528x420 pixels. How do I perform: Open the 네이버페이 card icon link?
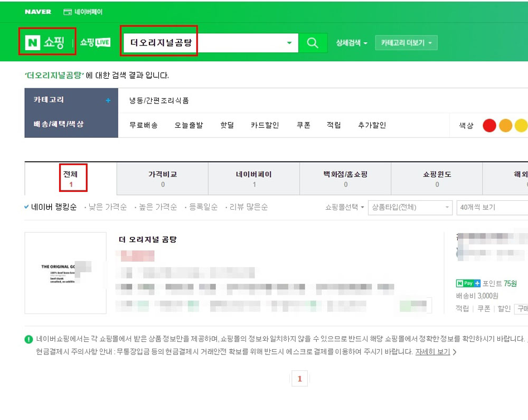(x=83, y=12)
